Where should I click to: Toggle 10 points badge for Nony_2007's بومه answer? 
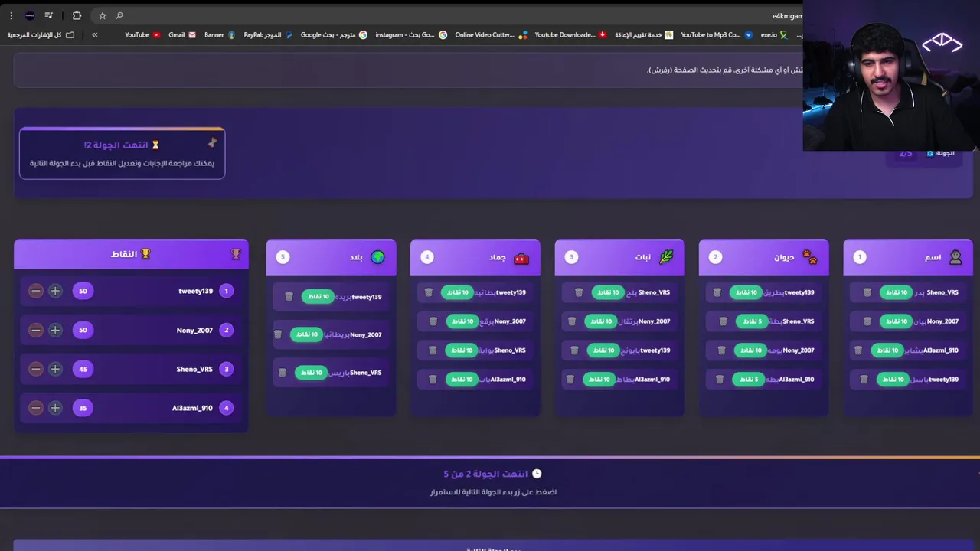point(751,350)
